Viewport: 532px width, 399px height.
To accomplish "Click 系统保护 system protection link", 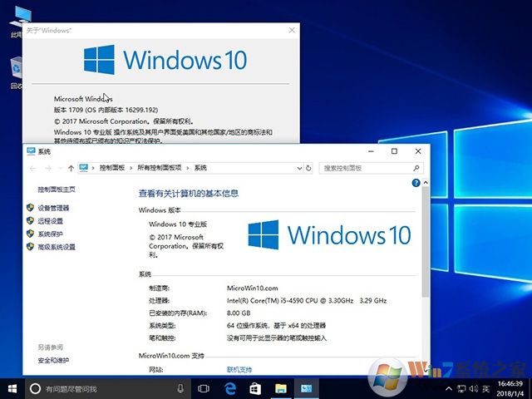I will pyautogui.click(x=50, y=234).
